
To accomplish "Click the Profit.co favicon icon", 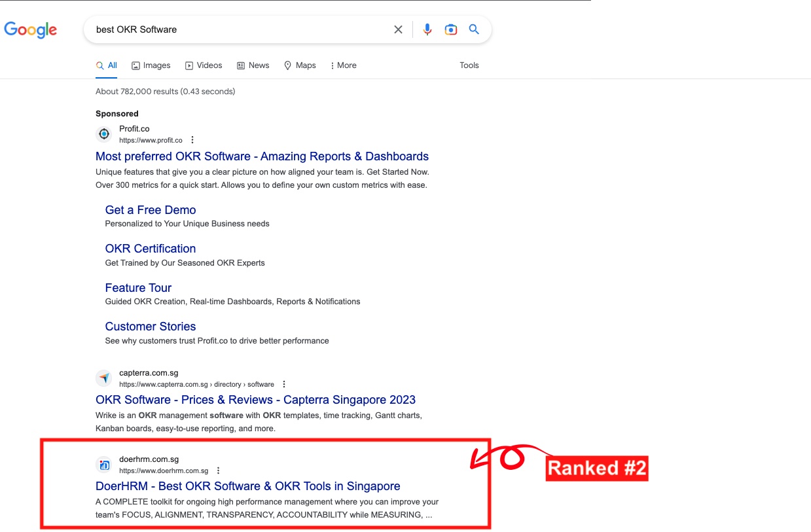I will (104, 134).
